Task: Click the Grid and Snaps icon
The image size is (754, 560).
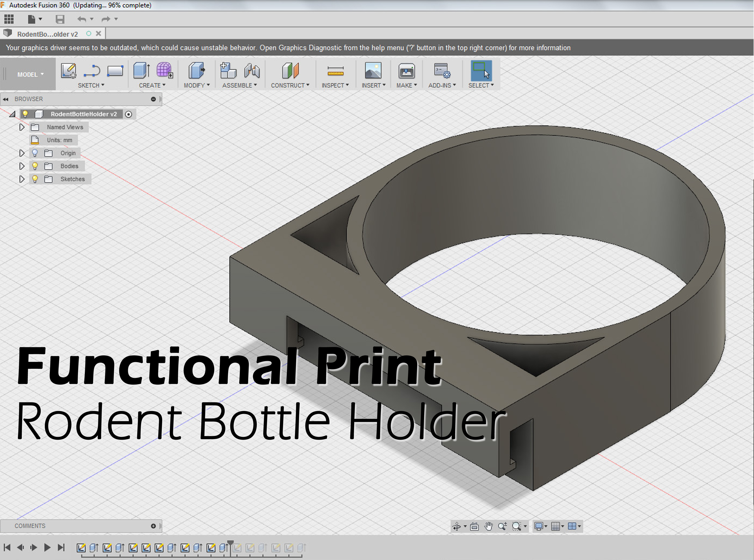Action: click(x=555, y=526)
